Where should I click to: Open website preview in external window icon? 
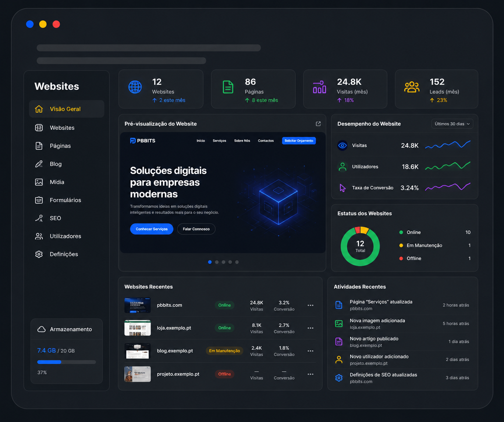[318, 124]
